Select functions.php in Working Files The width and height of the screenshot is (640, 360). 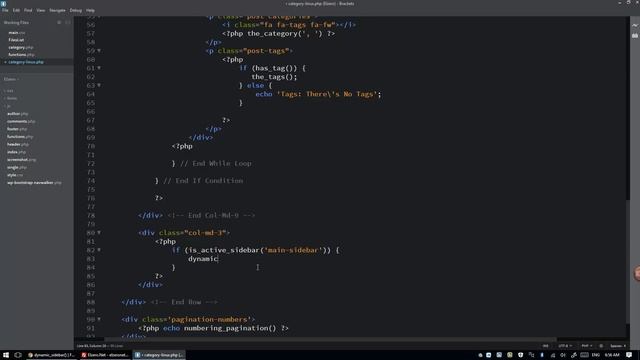point(21,55)
